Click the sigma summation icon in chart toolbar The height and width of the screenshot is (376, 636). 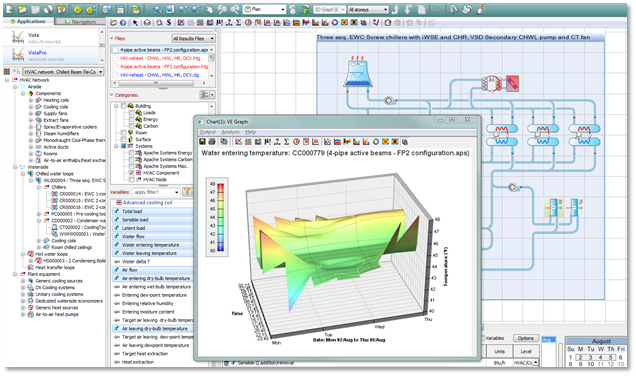(286, 142)
